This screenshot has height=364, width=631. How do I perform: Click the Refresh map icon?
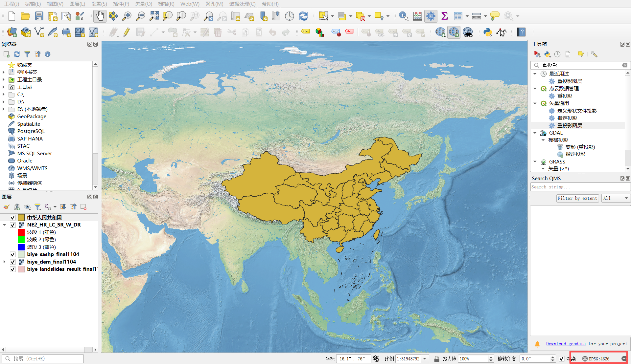click(303, 16)
